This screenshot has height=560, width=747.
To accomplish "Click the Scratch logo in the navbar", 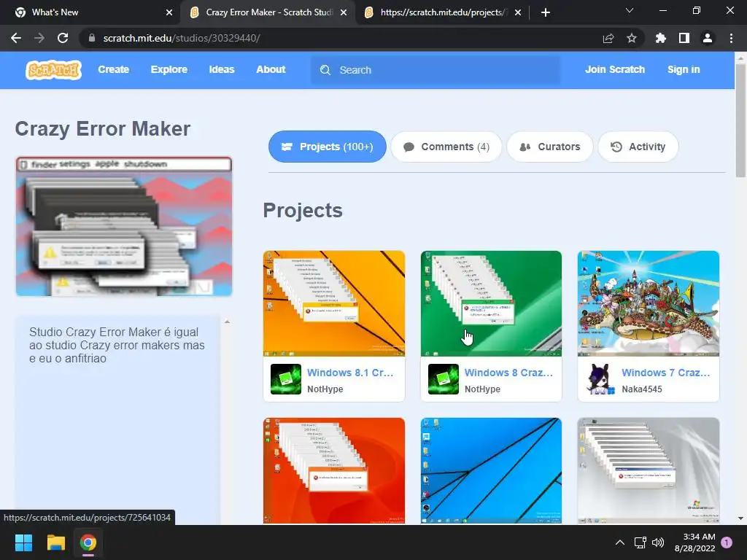I will pyautogui.click(x=53, y=70).
